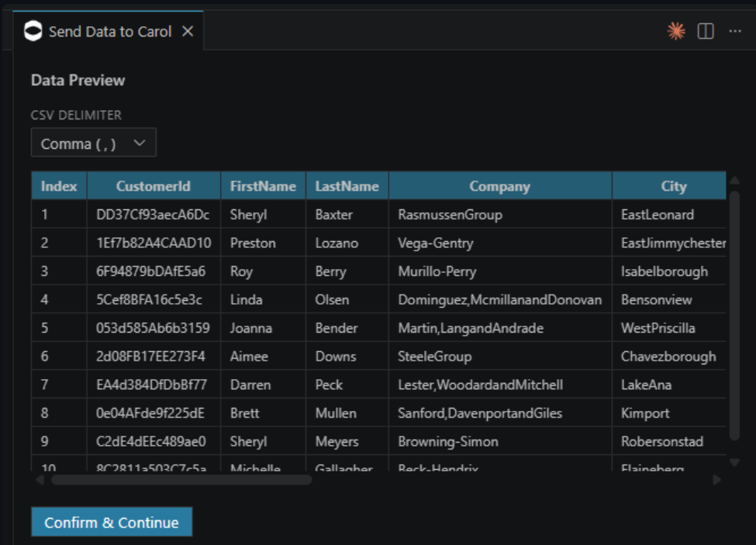This screenshot has width=756, height=545.
Task: Click the scroll up arrow of table
Action: [735, 180]
